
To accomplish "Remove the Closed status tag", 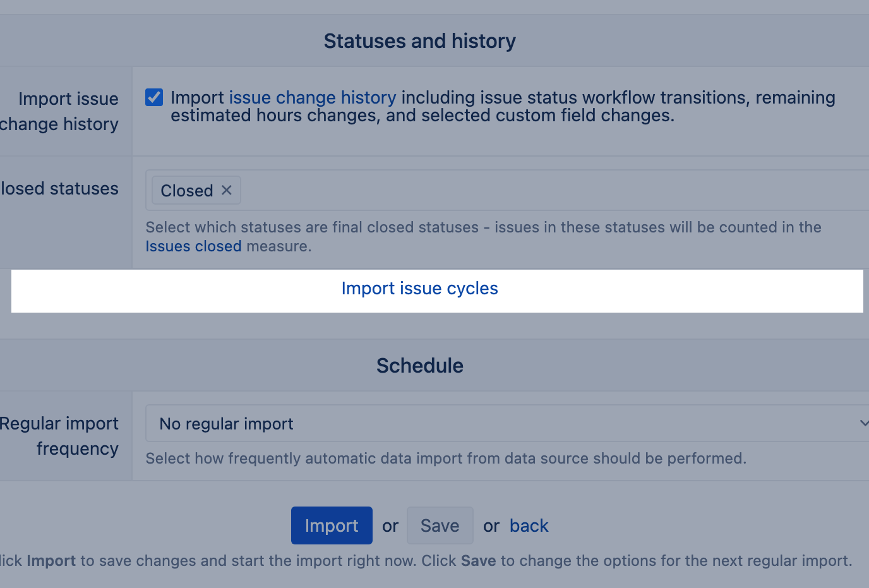I will (x=227, y=190).
